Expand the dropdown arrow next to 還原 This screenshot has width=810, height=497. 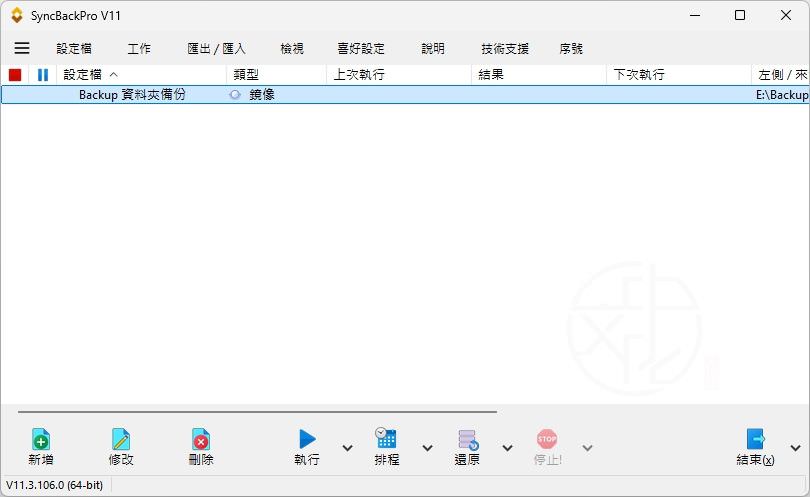coord(507,448)
